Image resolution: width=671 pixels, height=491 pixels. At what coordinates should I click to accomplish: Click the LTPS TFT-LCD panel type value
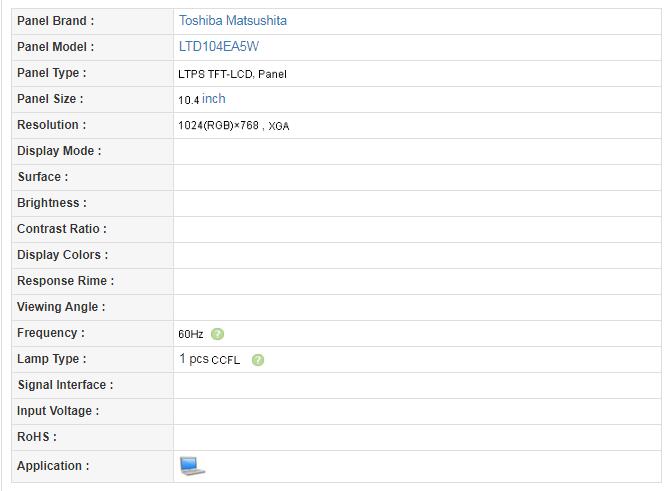[232, 74]
